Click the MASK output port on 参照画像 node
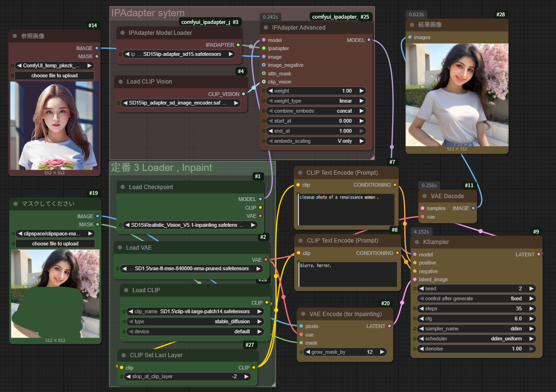The height and width of the screenshot is (392, 556). pyautogui.click(x=97, y=56)
